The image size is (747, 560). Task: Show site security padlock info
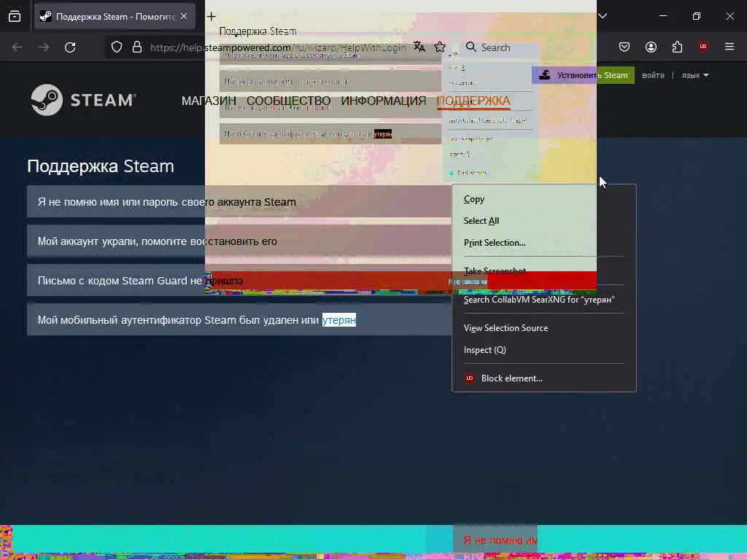[x=137, y=47]
